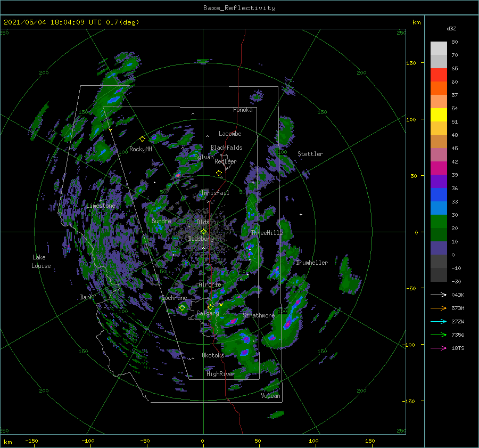Click the HighRiver city label

tap(220, 374)
